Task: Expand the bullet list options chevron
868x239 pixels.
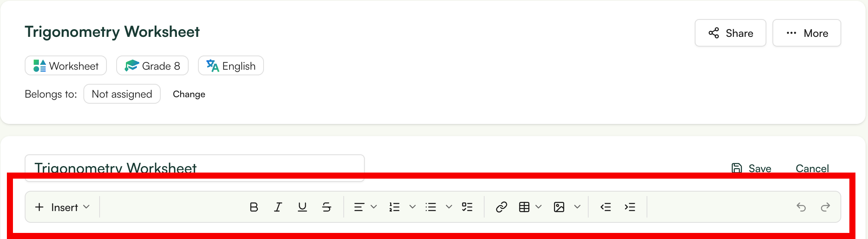Action: point(449,207)
